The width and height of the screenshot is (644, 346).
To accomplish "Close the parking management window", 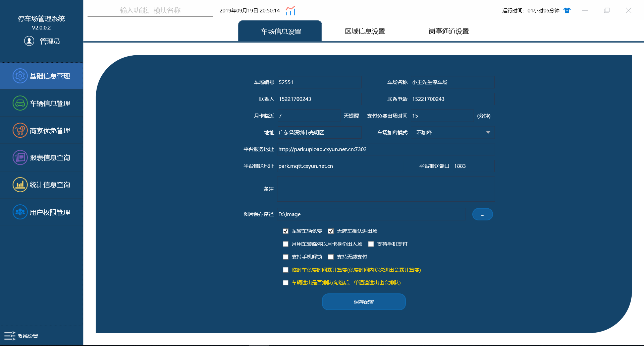I will click(x=629, y=10).
